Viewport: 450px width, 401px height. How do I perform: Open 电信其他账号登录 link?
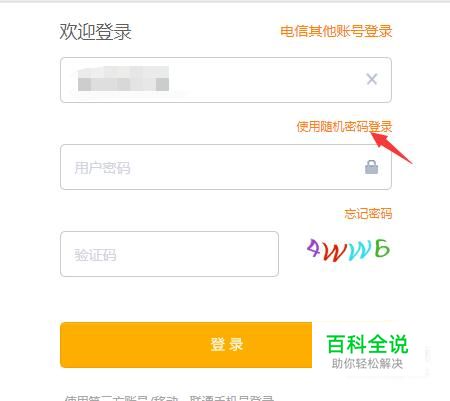[x=336, y=31]
